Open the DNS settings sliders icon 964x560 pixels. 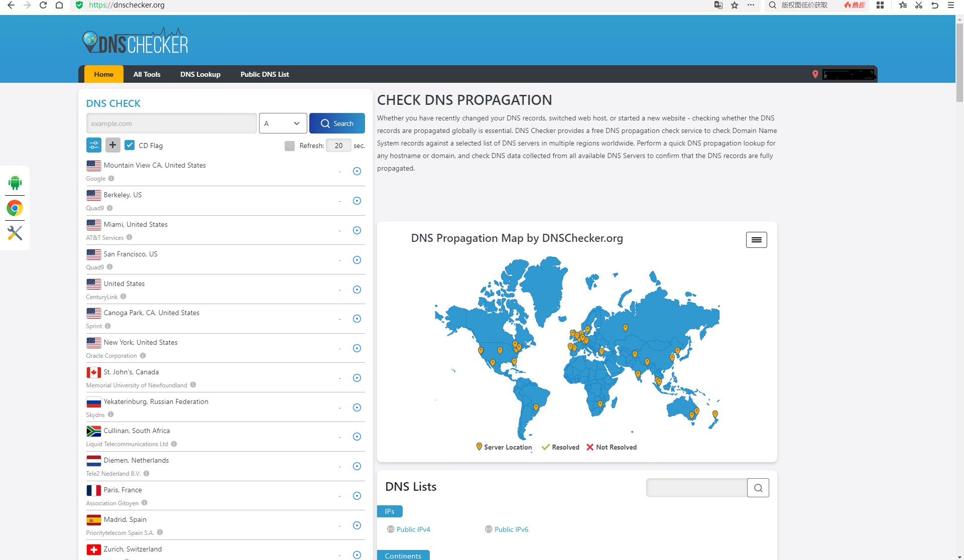[x=94, y=145]
